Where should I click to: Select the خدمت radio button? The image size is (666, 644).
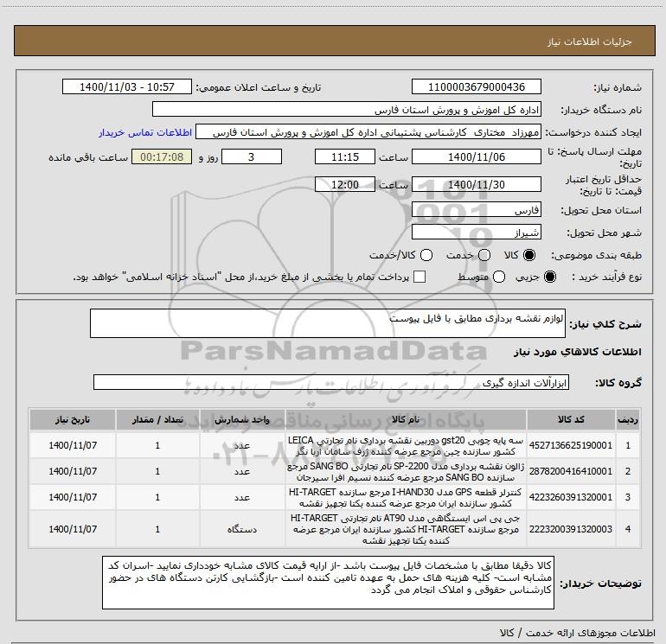pyautogui.click(x=484, y=255)
